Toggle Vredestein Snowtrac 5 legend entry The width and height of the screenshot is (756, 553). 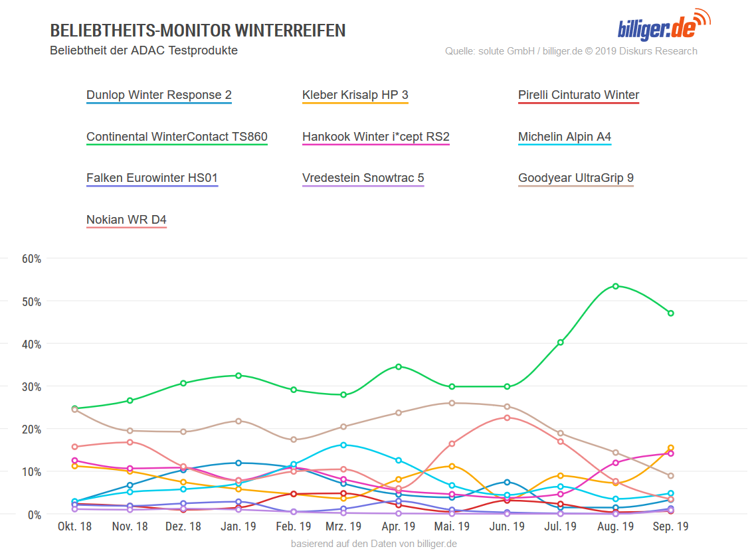click(363, 178)
